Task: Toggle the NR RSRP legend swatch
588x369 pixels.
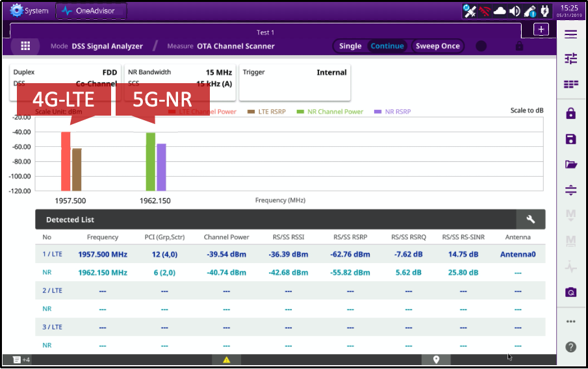Action: click(377, 112)
